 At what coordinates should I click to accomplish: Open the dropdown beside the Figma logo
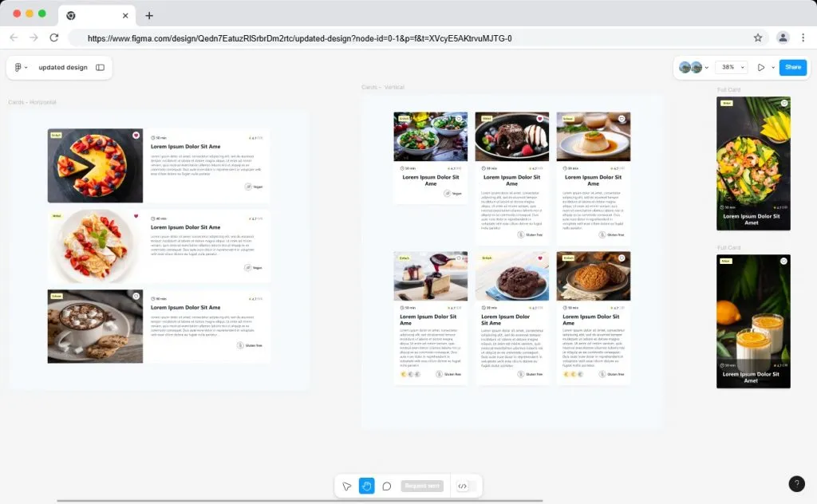pyautogui.click(x=26, y=67)
